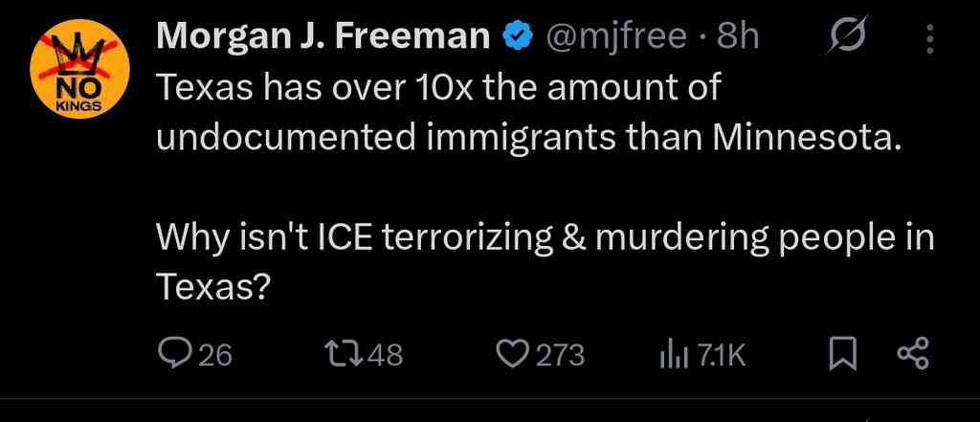Open the @mjfree handle link
The height and width of the screenshot is (422, 980).
[x=616, y=36]
